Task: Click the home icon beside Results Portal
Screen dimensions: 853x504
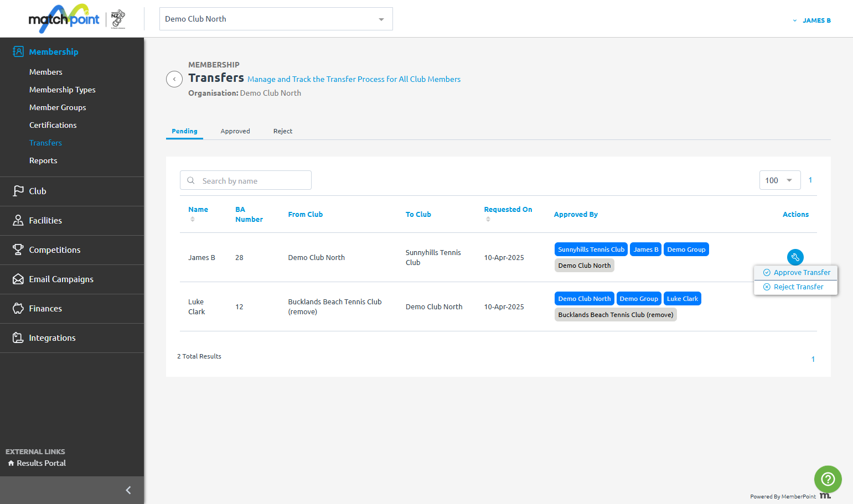Action: tap(11, 463)
